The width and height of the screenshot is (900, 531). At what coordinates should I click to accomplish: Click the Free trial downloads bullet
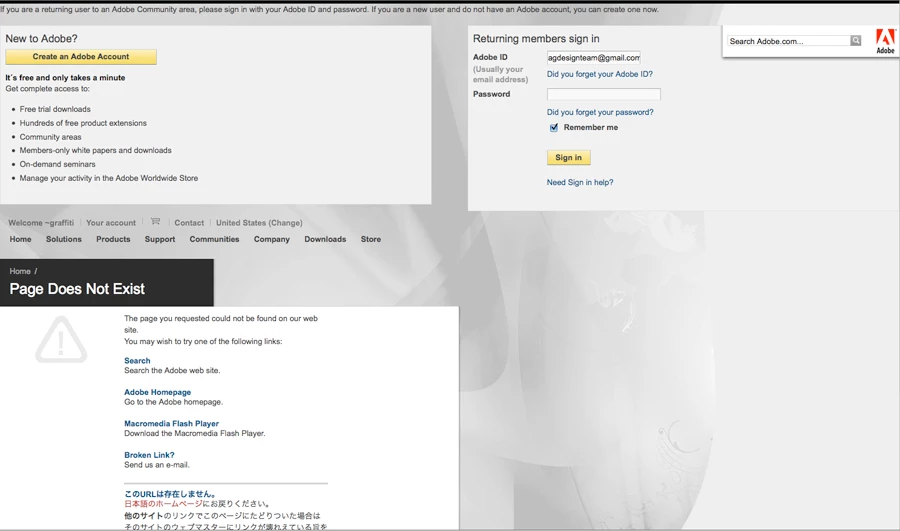[x=55, y=109]
